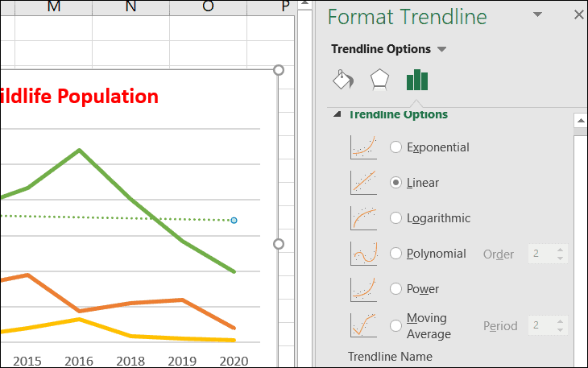The image size is (588, 368).
Task: Click the Linear trendline preview icon
Action: pos(363,183)
